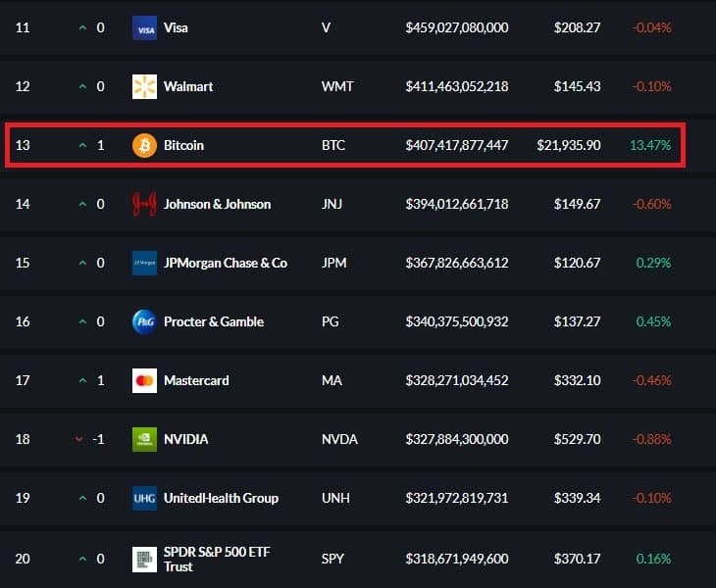Viewport: 716px width, 588px height.
Task: Click the Procter & Gamble logo
Action: [144, 322]
